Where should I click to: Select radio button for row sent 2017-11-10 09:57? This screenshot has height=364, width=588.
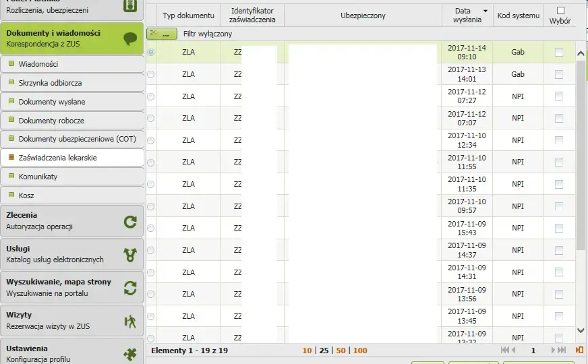[151, 206]
